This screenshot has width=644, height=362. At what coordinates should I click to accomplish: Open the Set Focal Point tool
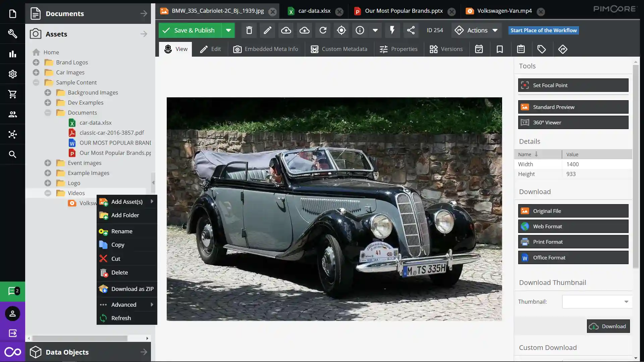coord(573,85)
